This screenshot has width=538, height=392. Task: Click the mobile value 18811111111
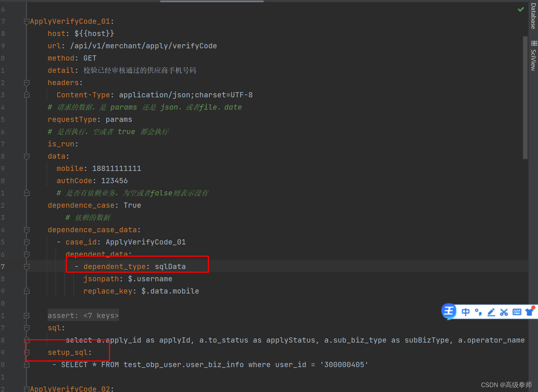117,168
